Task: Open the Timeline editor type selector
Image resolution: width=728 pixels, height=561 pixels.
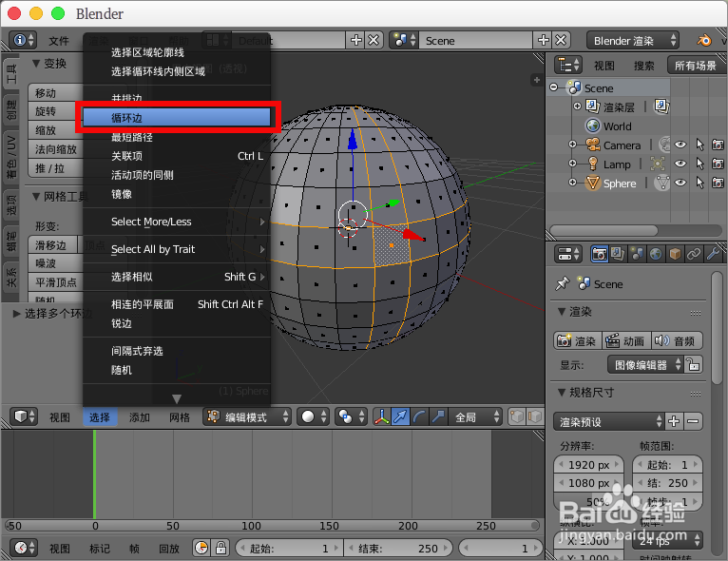Action: coord(24,549)
